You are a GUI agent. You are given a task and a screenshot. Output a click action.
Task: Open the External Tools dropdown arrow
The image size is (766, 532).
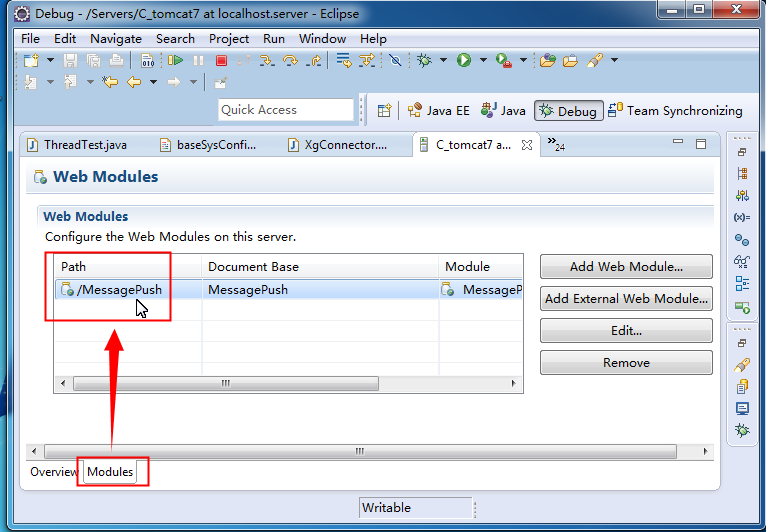tap(523, 61)
